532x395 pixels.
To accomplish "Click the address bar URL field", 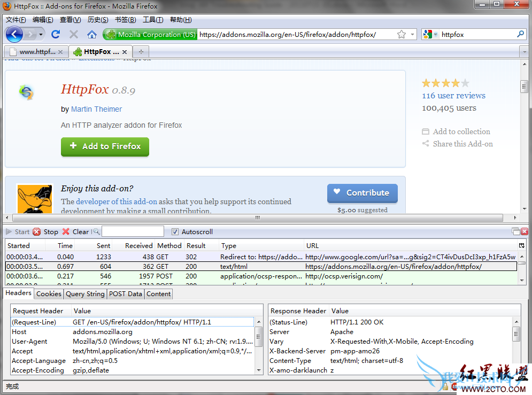I will point(297,34).
